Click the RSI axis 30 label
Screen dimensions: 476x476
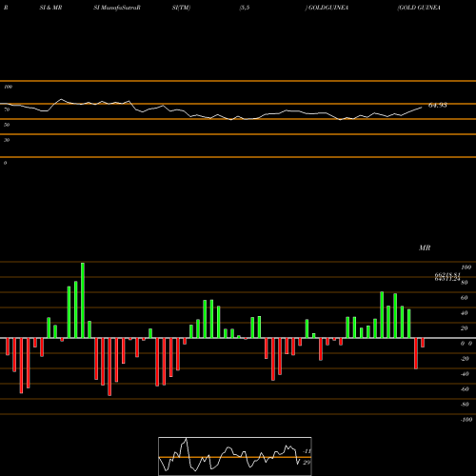(7, 140)
